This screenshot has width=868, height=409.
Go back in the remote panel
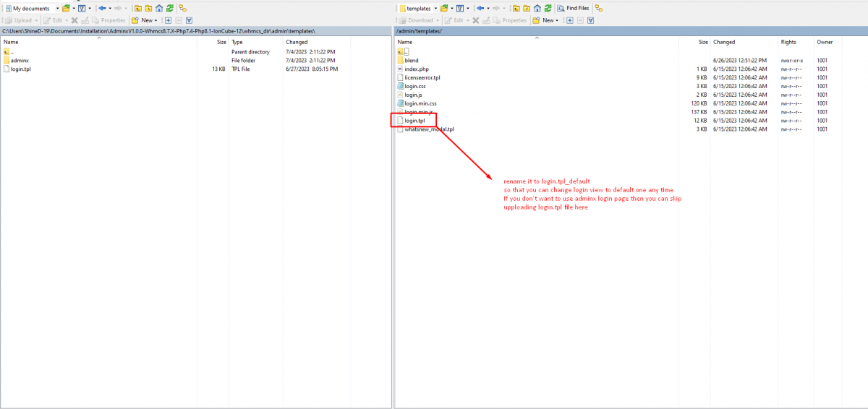[x=482, y=8]
